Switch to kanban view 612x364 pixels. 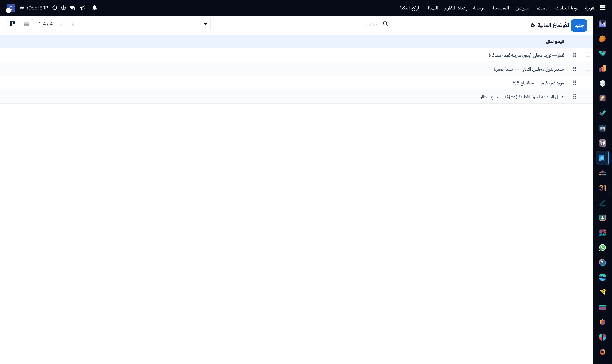click(13, 24)
